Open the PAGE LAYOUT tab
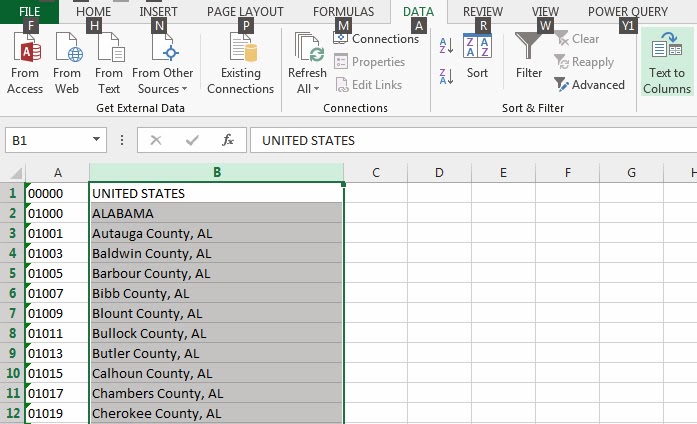The width and height of the screenshot is (697, 424). (246, 12)
